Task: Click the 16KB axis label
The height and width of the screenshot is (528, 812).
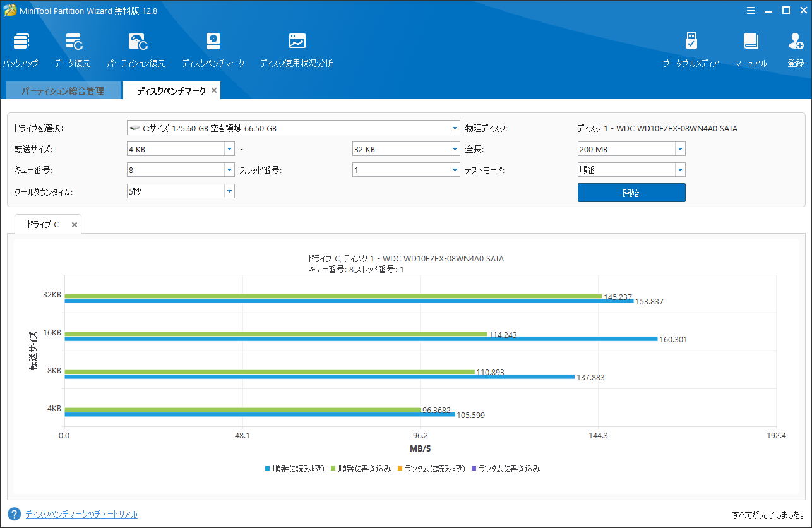Action: coord(52,333)
